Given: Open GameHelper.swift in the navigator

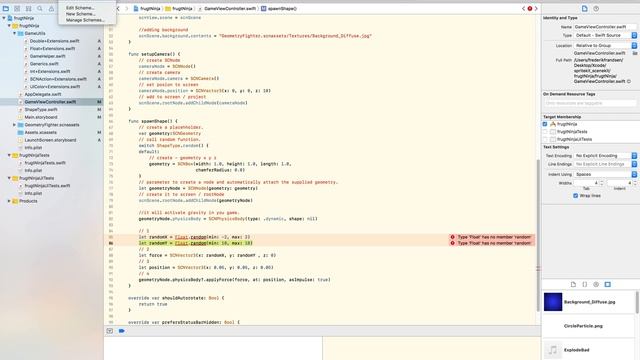Looking at the screenshot, I should (x=47, y=56).
